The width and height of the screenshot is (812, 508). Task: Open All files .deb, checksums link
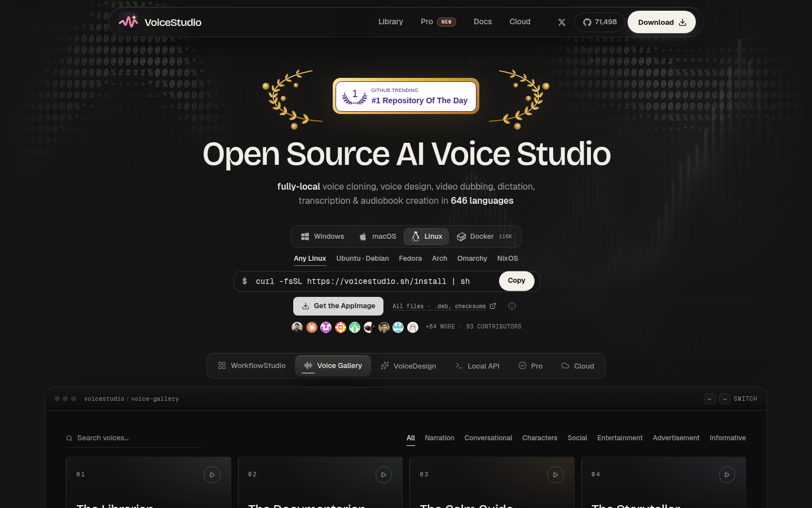pyautogui.click(x=444, y=306)
